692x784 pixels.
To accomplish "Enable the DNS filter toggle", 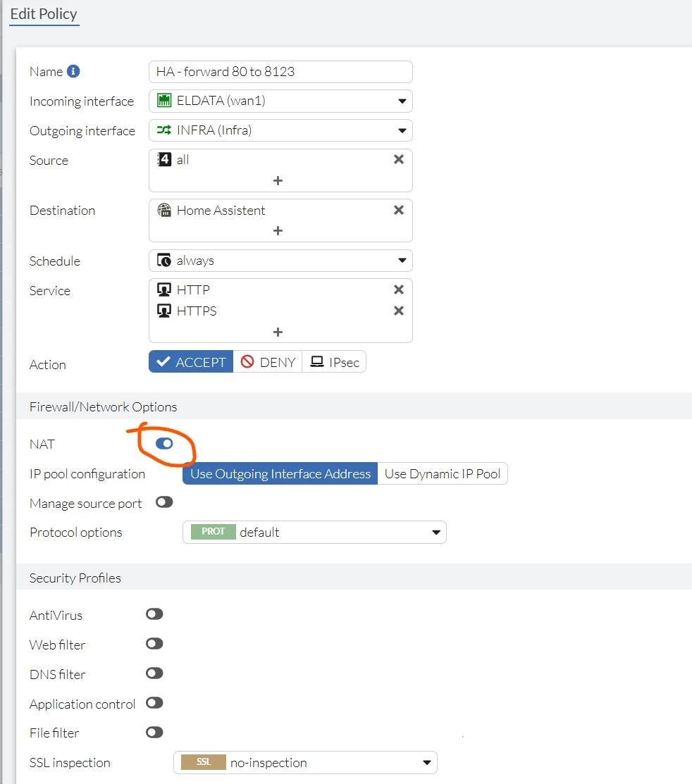I will click(154, 673).
